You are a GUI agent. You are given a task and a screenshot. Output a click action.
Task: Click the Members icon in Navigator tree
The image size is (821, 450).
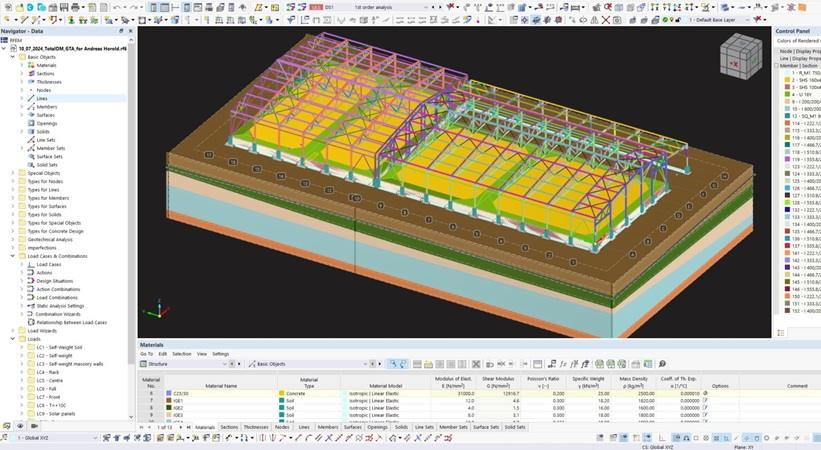[31, 106]
